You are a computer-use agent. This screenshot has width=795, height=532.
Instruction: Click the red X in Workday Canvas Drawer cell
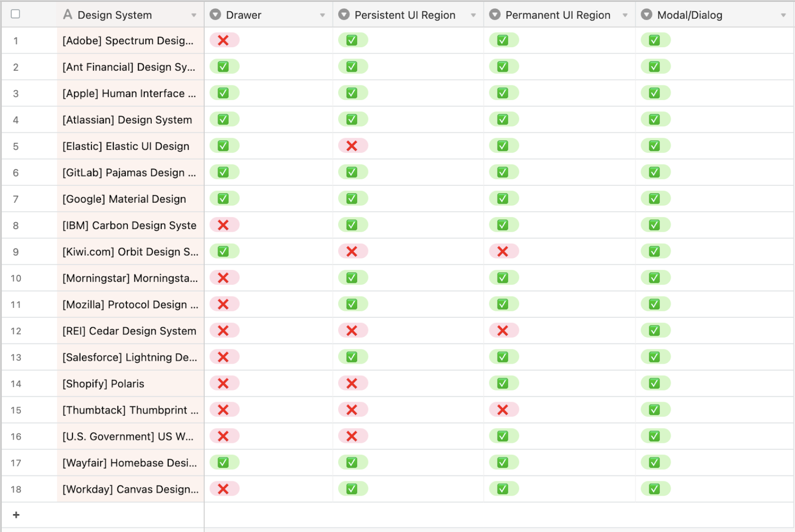pos(224,489)
